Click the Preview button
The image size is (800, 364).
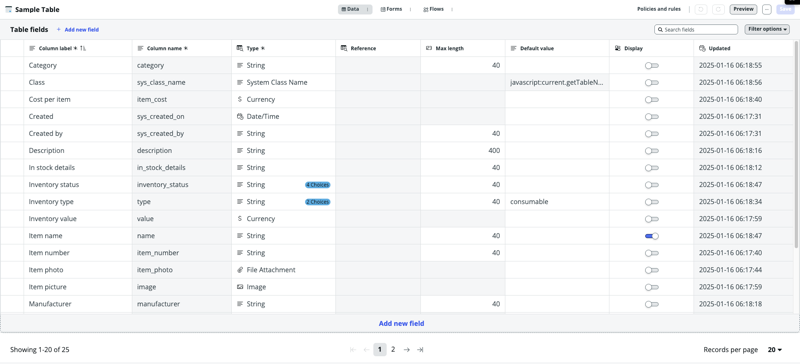click(x=743, y=9)
